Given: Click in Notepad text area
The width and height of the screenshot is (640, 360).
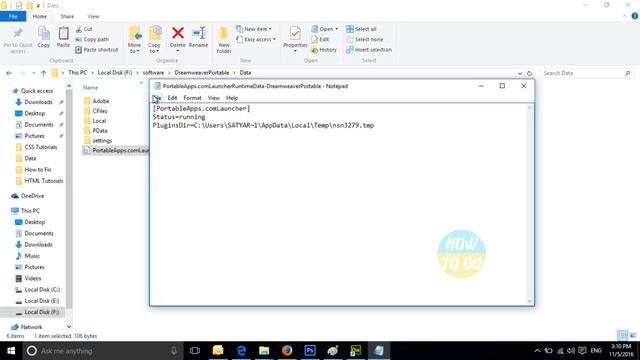Looking at the screenshot, I should pyautogui.click(x=339, y=204).
